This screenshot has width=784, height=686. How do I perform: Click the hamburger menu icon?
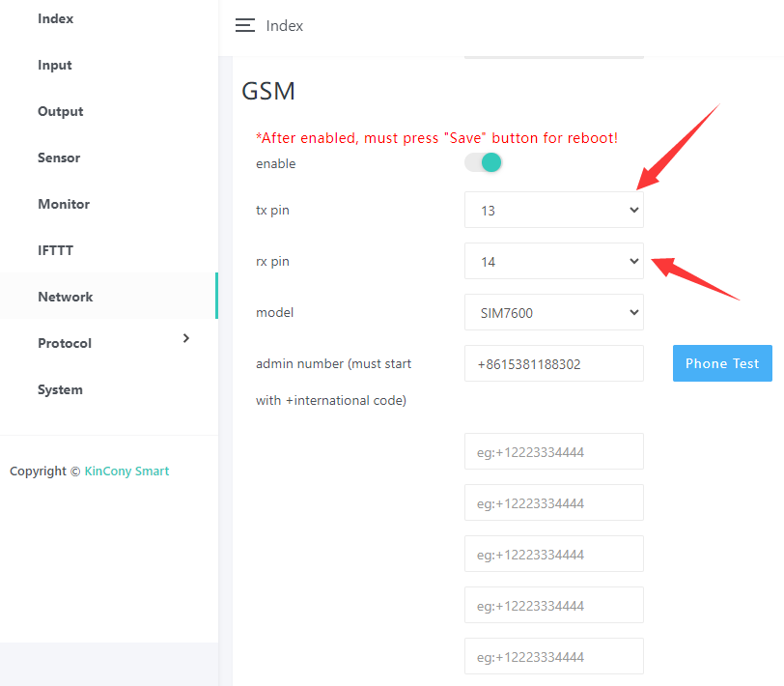[x=245, y=26]
